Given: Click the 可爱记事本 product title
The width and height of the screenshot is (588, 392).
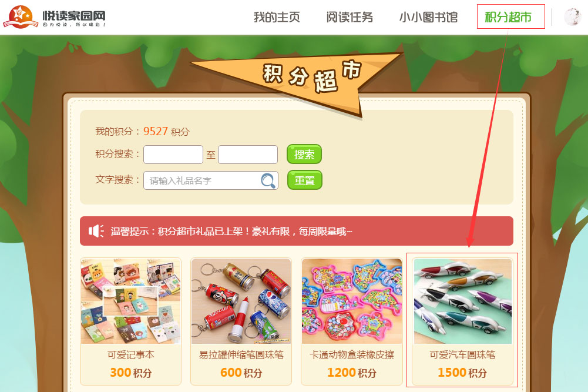Looking at the screenshot, I should pos(130,354).
